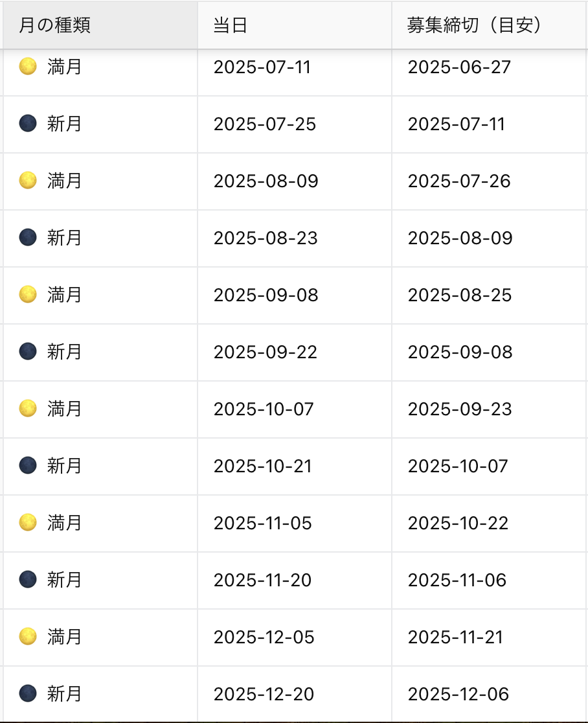Select full moon icon in 2025-10-07 row

click(28, 409)
